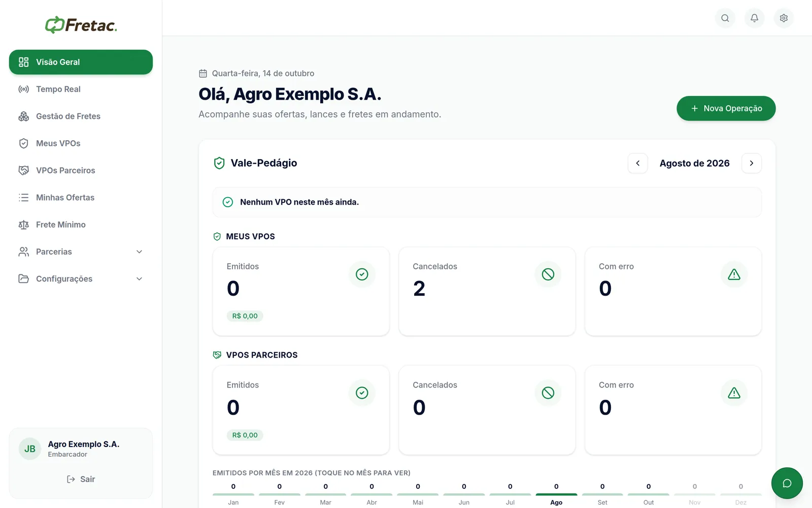The height and width of the screenshot is (508, 812).
Task: Open Tempo Real in the sidebar
Action: click(x=81, y=89)
